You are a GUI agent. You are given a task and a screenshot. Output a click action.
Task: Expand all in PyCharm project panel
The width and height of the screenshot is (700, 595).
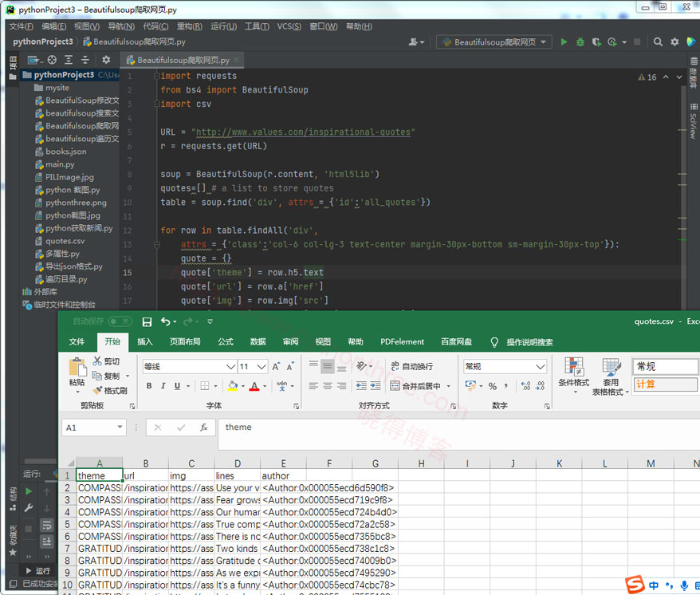[69, 60]
